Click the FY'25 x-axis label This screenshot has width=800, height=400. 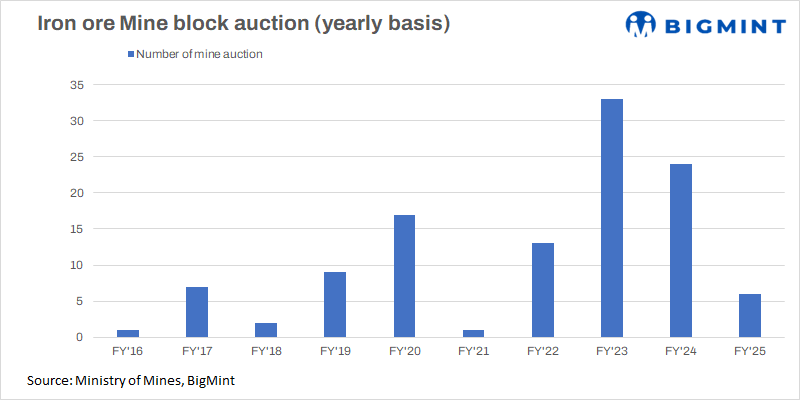(750, 352)
